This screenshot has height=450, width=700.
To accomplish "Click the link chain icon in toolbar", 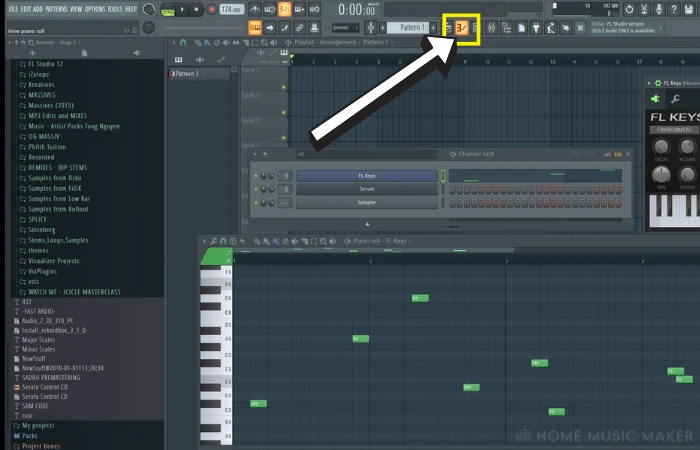I will click(x=300, y=28).
